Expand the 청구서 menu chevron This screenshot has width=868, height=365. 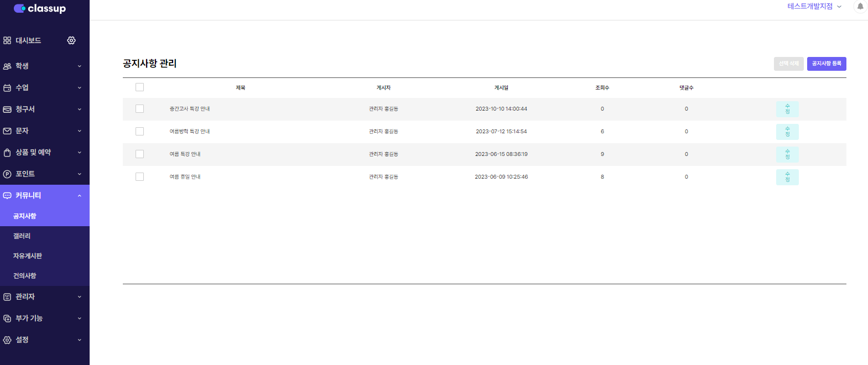80,109
